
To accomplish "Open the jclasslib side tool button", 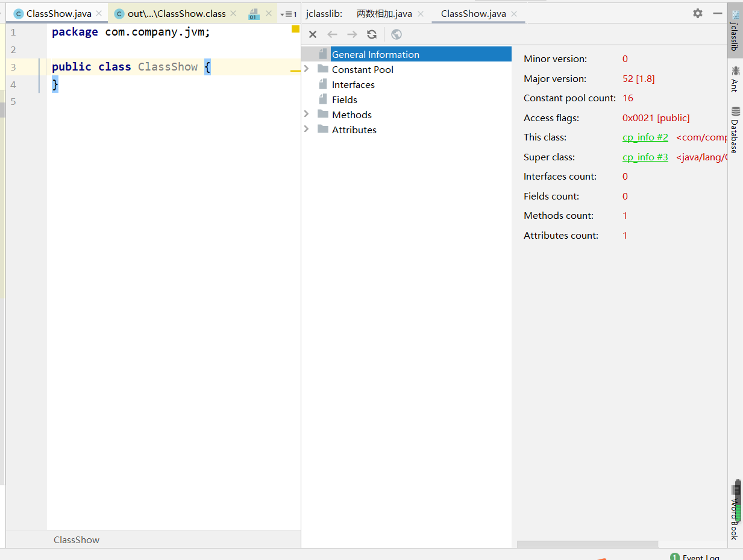I will [x=735, y=30].
